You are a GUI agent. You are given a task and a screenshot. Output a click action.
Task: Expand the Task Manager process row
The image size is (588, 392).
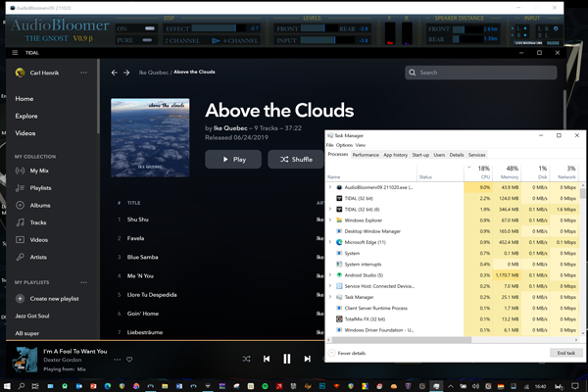(x=330, y=297)
